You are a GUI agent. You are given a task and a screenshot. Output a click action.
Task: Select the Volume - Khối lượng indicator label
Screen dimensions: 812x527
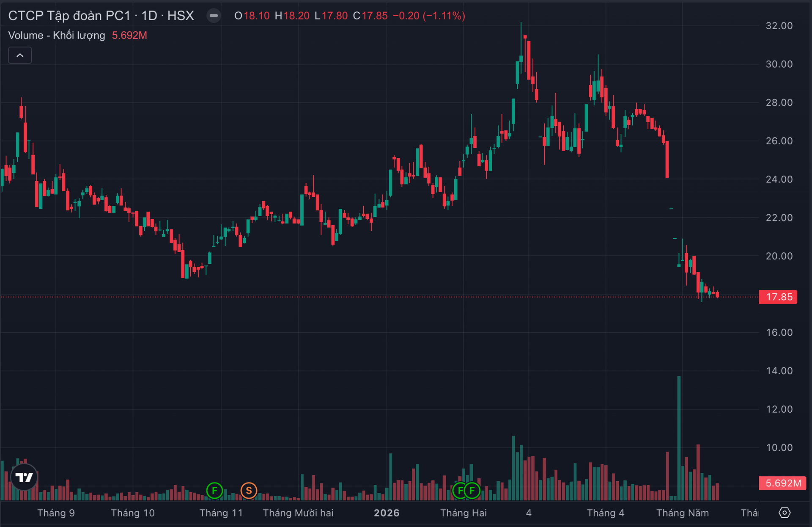[57, 35]
